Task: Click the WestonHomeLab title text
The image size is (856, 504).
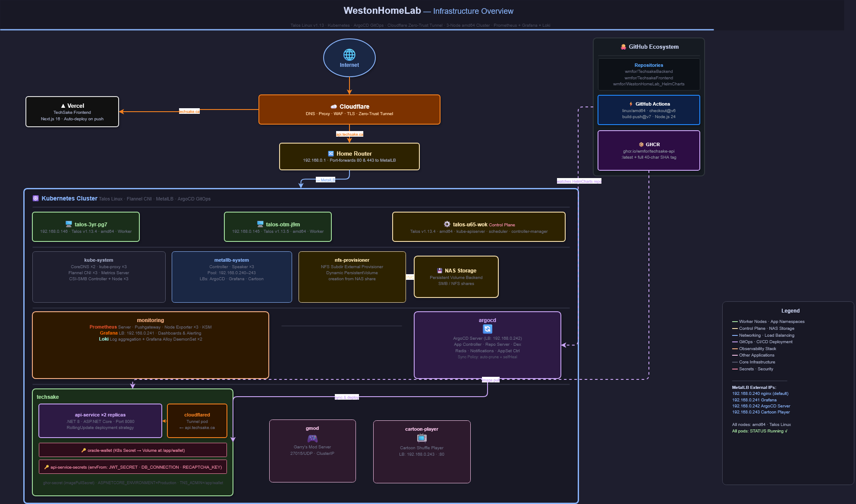Action: point(382,10)
